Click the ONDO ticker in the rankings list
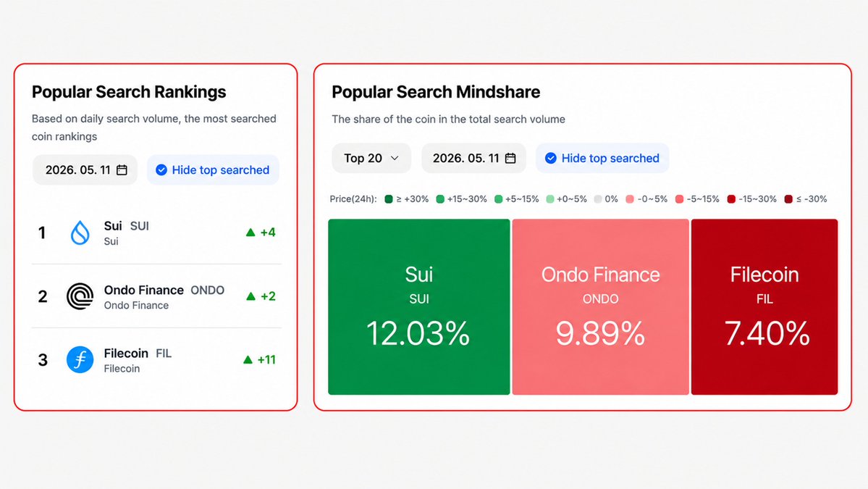Screen dimensions: 868x489 coord(208,291)
